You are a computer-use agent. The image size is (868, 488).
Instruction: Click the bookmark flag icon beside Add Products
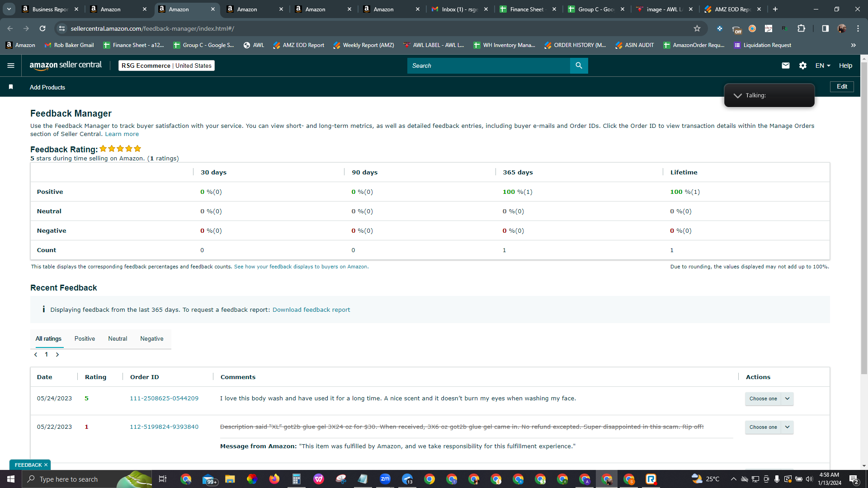point(11,87)
